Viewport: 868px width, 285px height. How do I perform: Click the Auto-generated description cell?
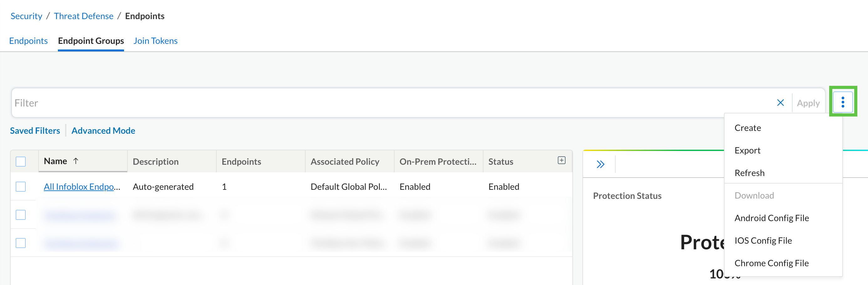point(163,187)
